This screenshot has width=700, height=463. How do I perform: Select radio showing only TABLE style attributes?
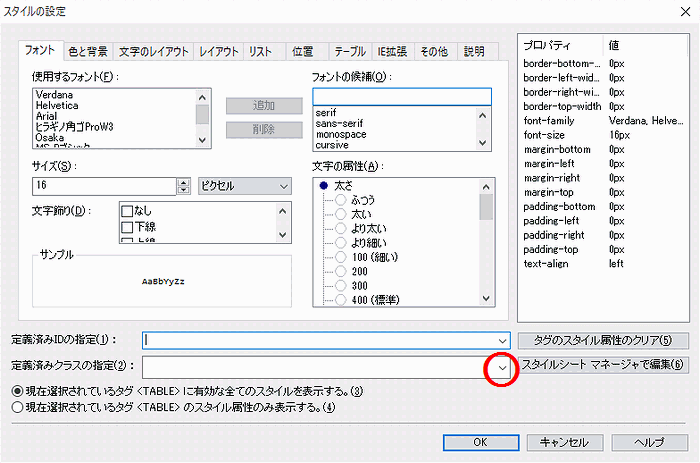coord(17,407)
